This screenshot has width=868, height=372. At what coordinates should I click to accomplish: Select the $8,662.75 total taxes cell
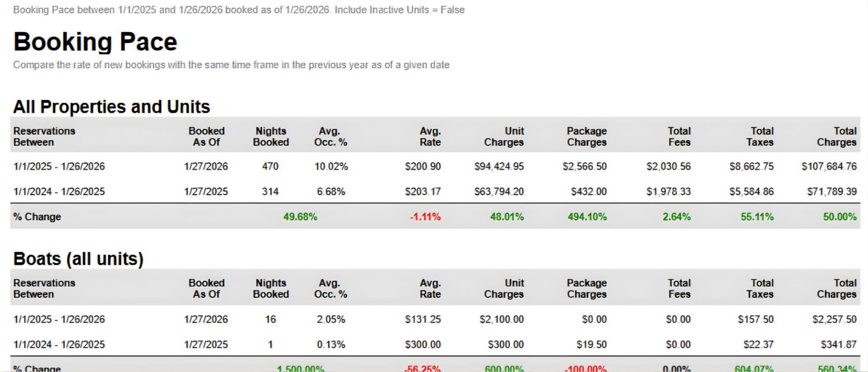(x=751, y=166)
